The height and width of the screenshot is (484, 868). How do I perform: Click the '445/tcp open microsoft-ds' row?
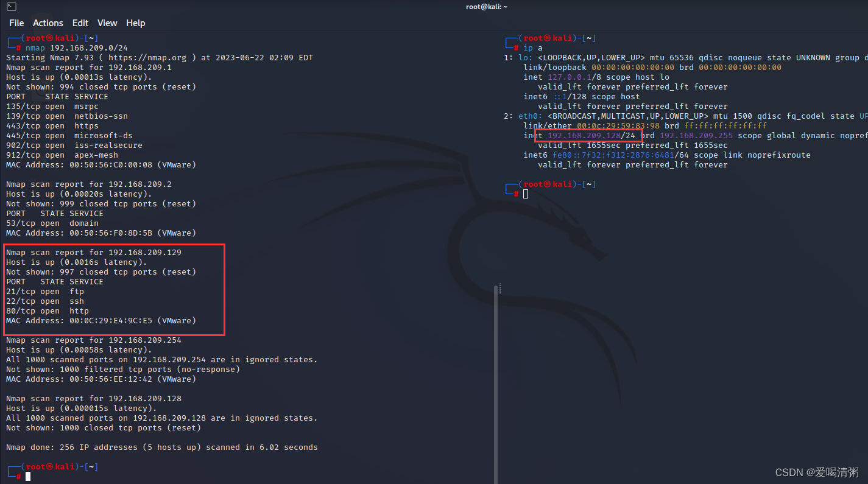tap(69, 135)
